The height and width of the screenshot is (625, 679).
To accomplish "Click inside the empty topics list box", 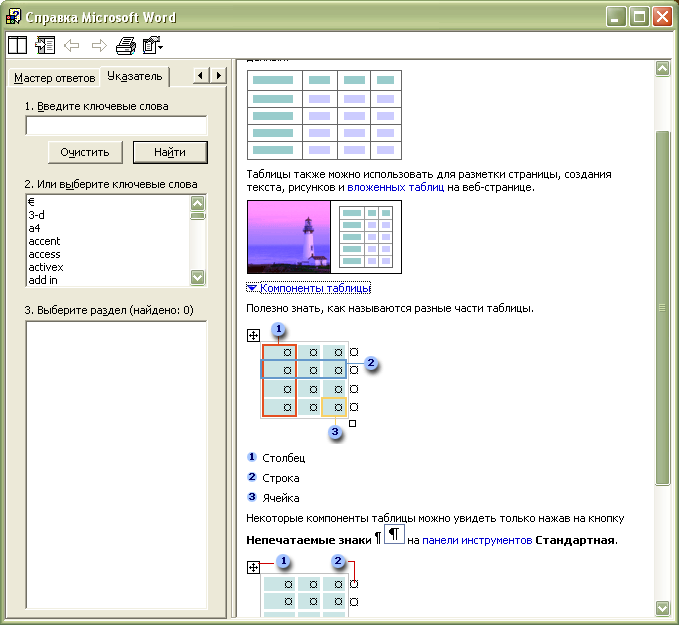I will 116,465.
